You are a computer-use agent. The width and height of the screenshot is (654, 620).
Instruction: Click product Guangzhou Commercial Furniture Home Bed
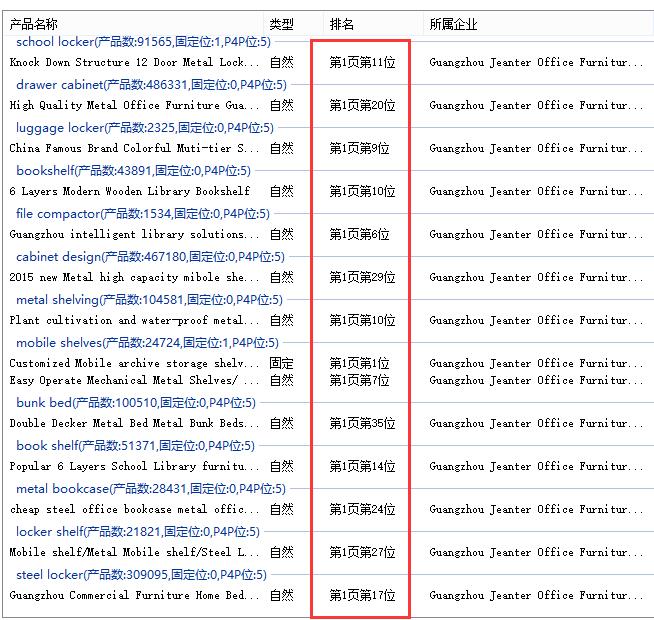tap(134, 595)
